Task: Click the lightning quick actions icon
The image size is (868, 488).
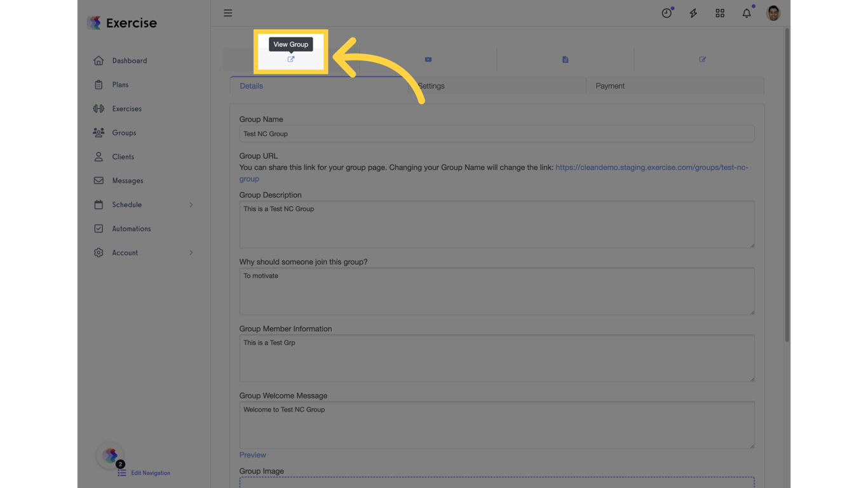Action: click(693, 13)
